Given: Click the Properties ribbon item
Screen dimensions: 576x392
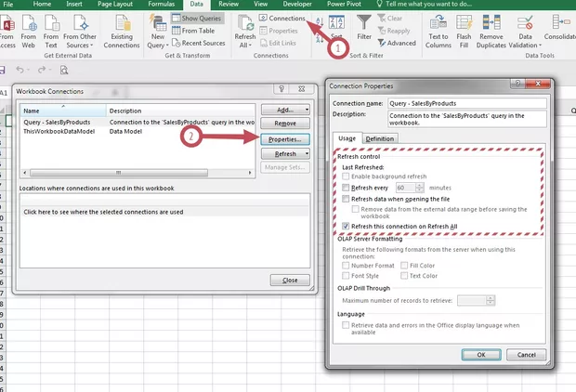Looking at the screenshot, I should [279, 31].
